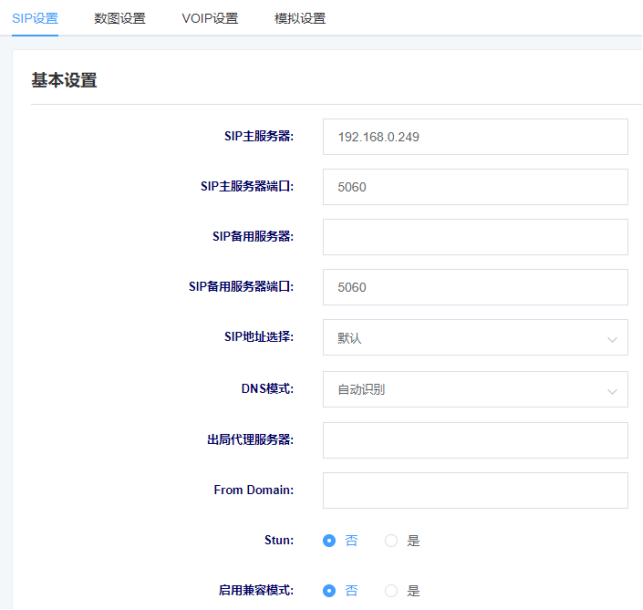Image resolution: width=643 pixels, height=610 pixels.
Task: Open the DNS模式 dropdown
Action: [x=475, y=389]
